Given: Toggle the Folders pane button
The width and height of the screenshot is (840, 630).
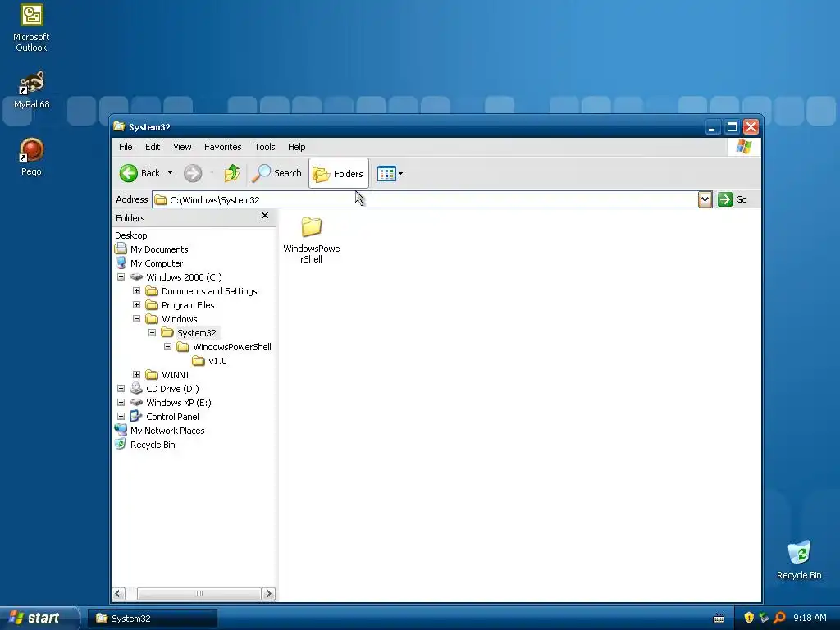Looking at the screenshot, I should pos(339,173).
